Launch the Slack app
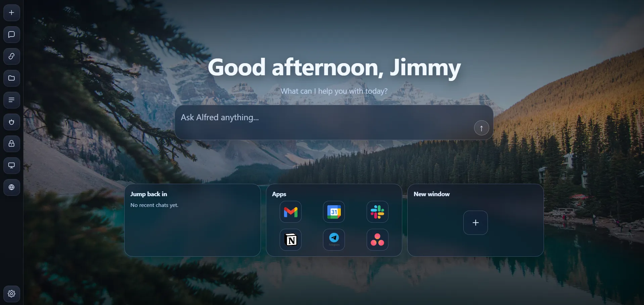This screenshot has height=305, width=644. pos(377,212)
